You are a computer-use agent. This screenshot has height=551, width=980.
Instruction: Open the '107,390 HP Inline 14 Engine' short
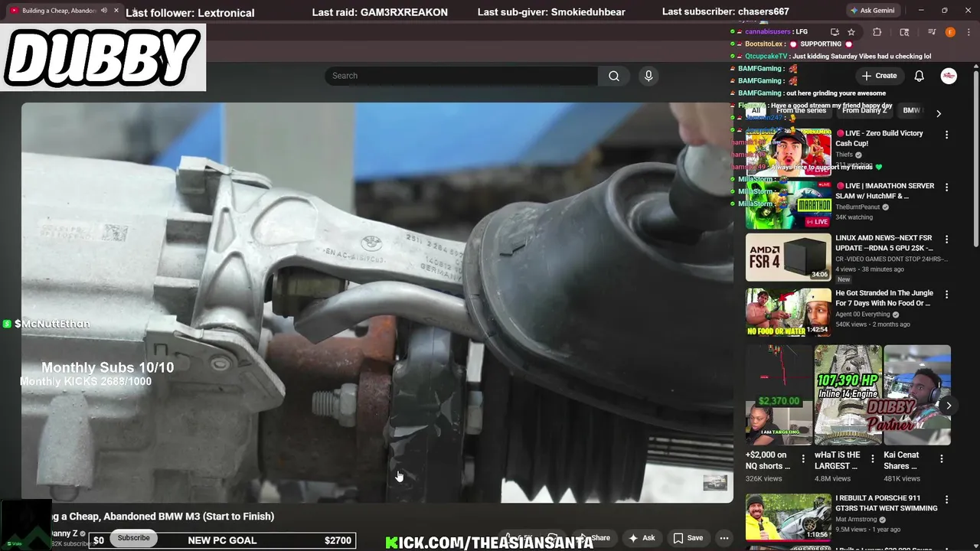coord(848,395)
